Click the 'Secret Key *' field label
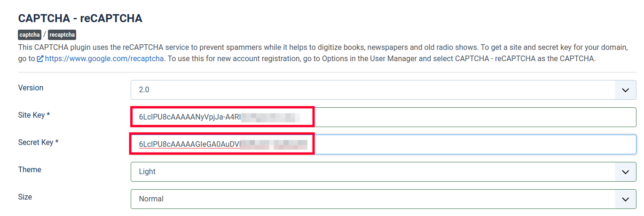This screenshot has width=644, height=216. coord(38,143)
